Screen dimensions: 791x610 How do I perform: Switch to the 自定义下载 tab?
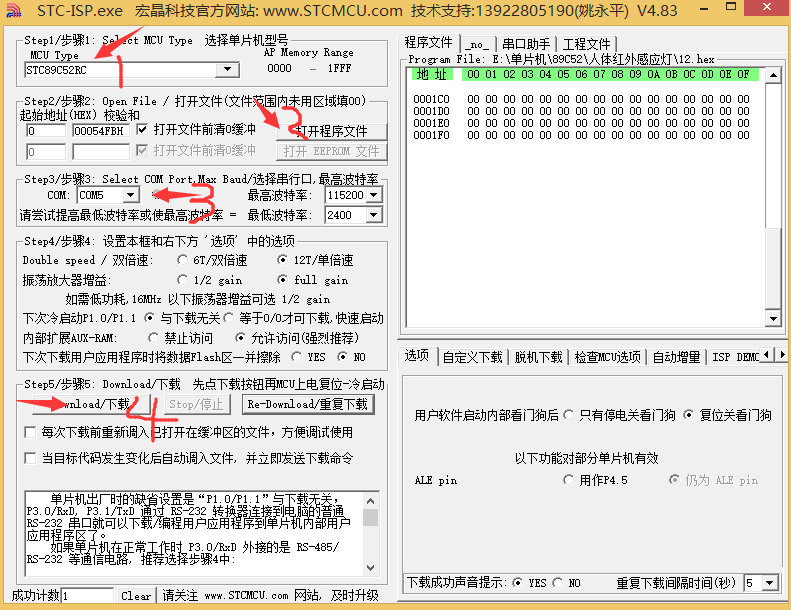(x=473, y=357)
